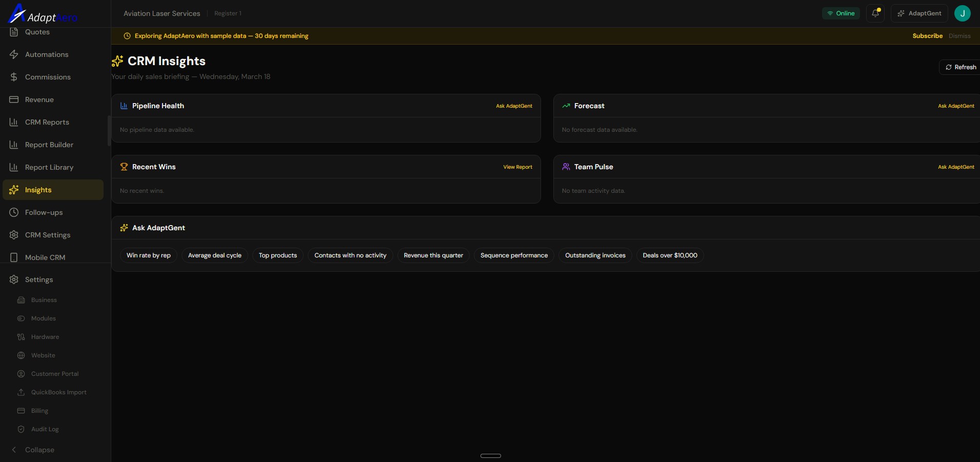The image size is (980, 462).
Task: Toggle the Online connection status indicator
Action: coord(840,13)
